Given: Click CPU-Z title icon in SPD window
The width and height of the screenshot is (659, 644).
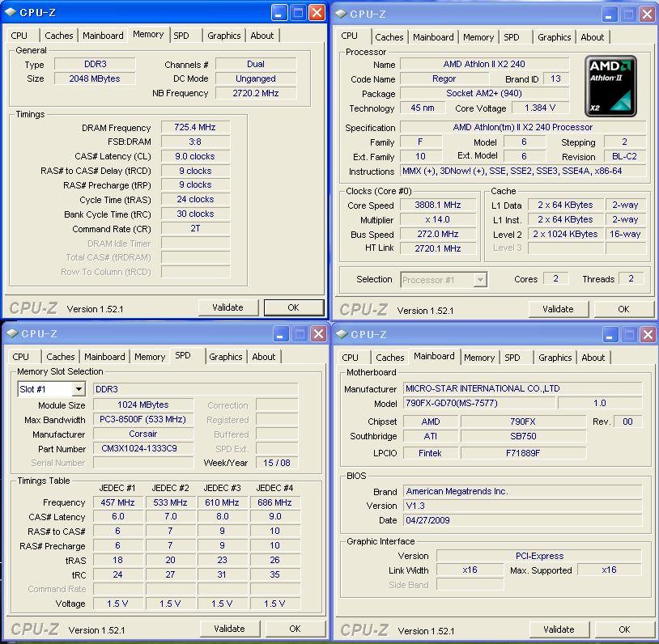Looking at the screenshot, I should [12, 333].
